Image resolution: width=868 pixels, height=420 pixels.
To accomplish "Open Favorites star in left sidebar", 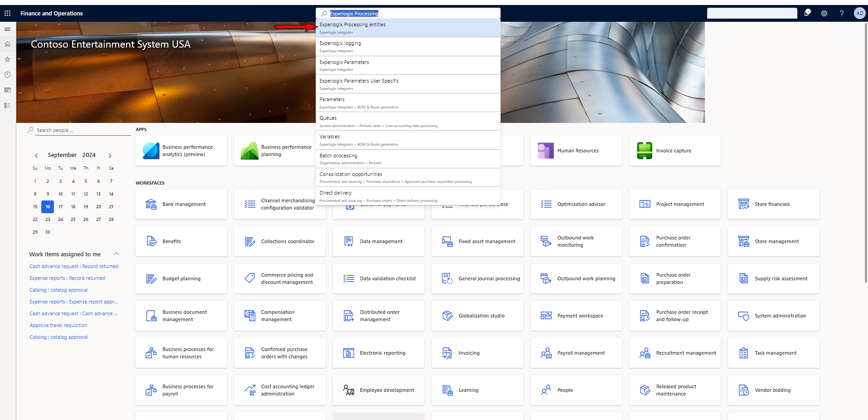I will coord(7,59).
